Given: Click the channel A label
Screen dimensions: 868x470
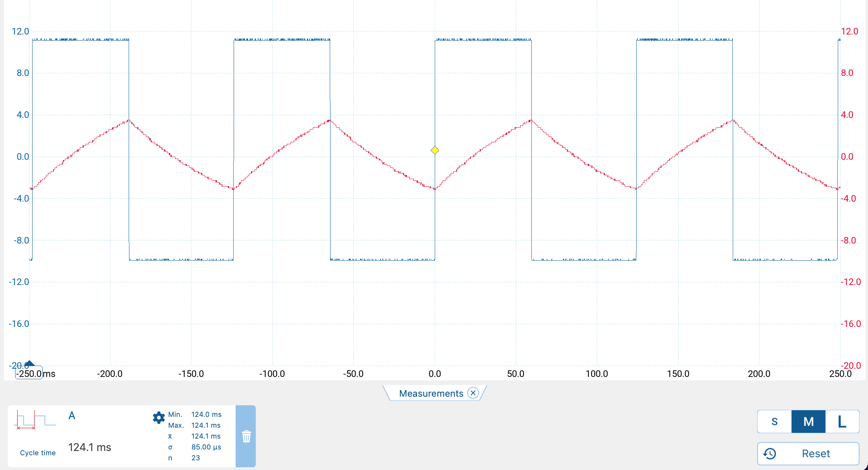Looking at the screenshot, I should pos(72,416).
